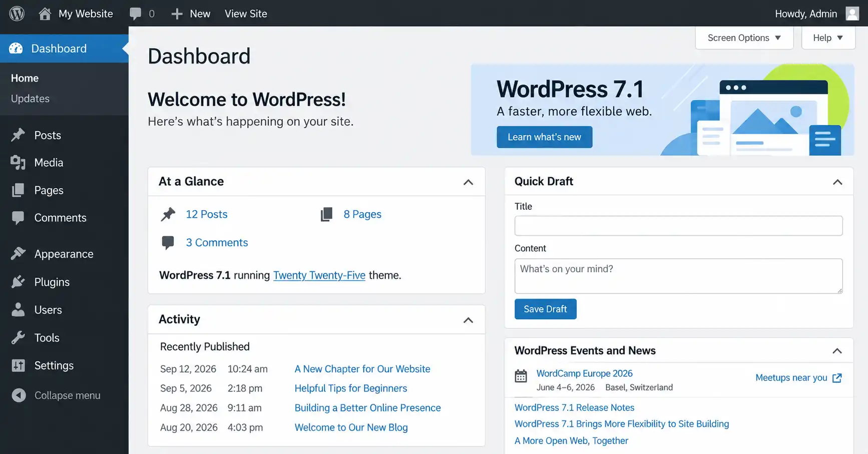Click the pushpin icon beside 12 Posts

pyautogui.click(x=168, y=214)
